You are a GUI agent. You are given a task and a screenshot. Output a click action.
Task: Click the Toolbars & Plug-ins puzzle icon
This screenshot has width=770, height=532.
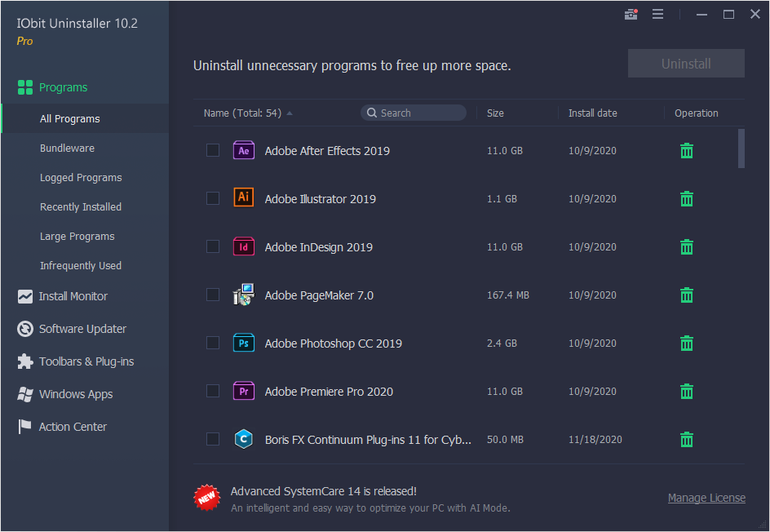pyautogui.click(x=25, y=361)
